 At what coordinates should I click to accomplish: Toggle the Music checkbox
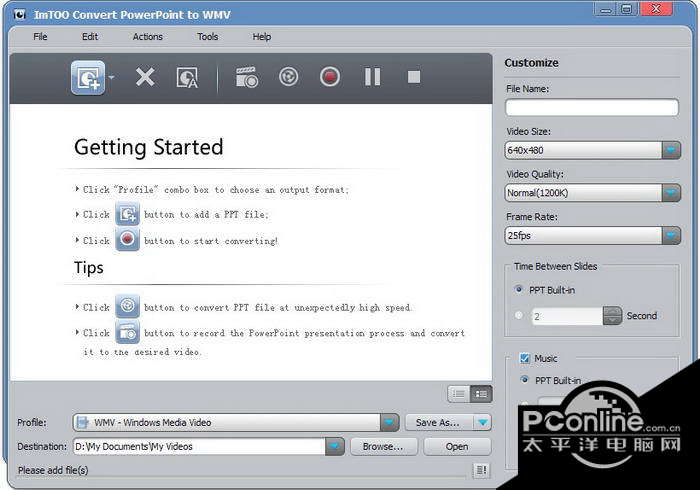pos(525,358)
